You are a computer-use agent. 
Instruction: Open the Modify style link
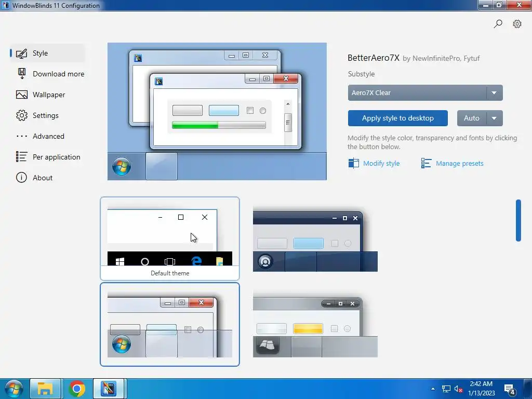click(x=381, y=163)
